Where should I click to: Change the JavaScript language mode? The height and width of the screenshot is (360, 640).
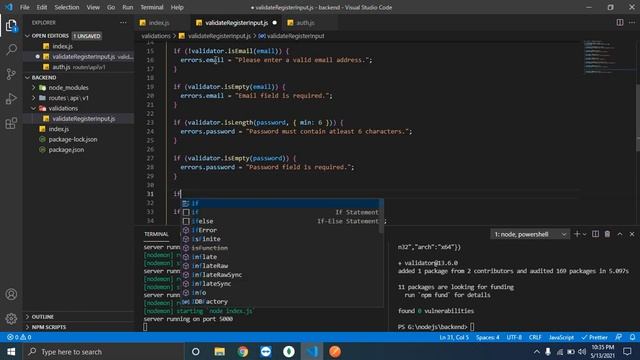pos(561,337)
